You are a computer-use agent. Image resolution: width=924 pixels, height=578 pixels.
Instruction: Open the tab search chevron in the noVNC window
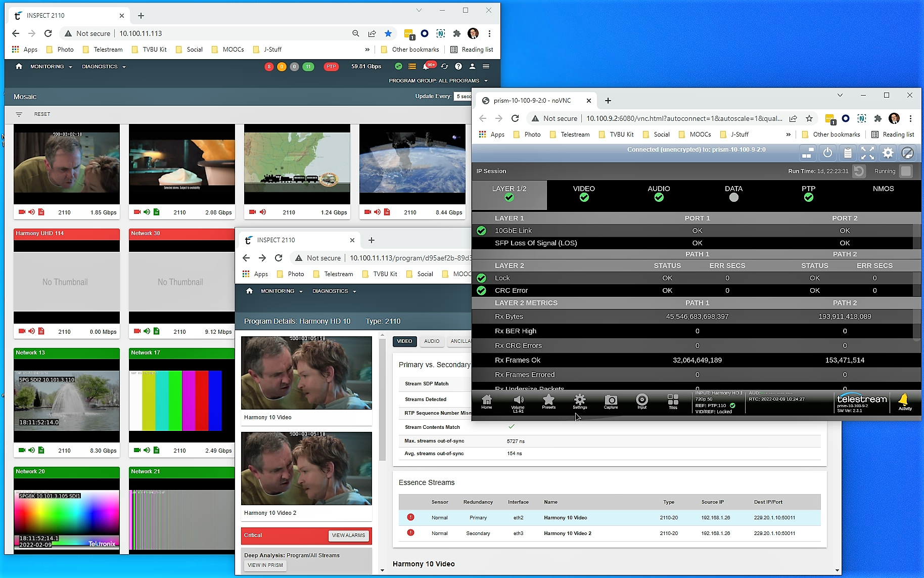pyautogui.click(x=840, y=95)
